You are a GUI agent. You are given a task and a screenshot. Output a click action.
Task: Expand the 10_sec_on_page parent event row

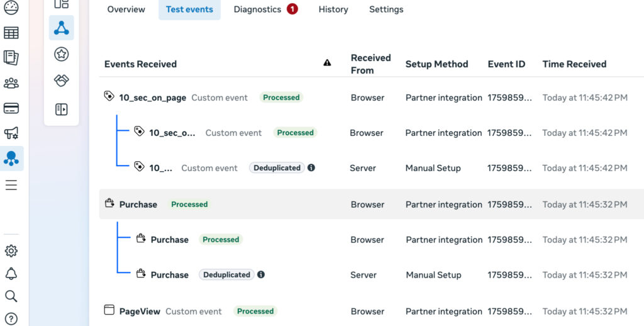point(152,98)
